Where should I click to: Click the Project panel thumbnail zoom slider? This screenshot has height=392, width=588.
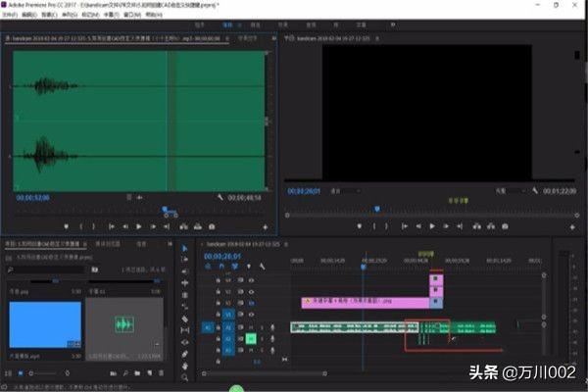tap(43, 373)
